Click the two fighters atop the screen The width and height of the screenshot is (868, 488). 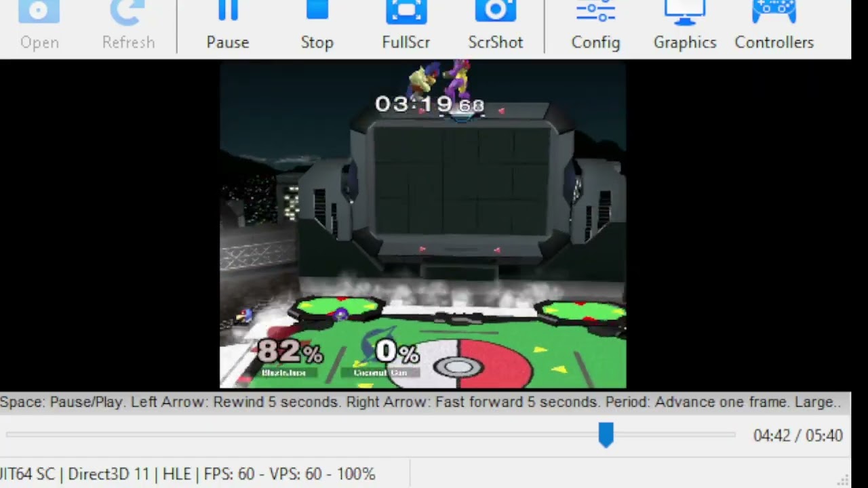coord(439,79)
